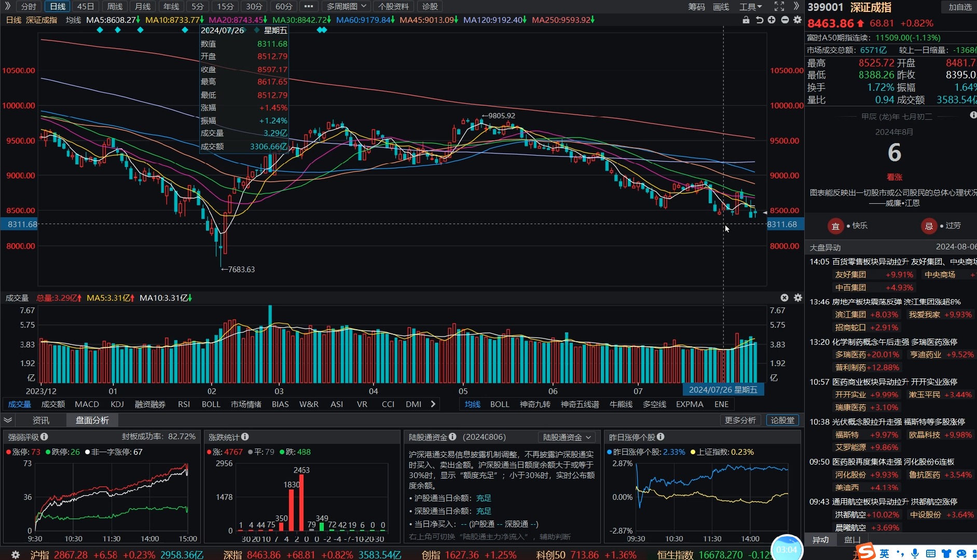The width and height of the screenshot is (977, 560).
Task: Switch to the 资讯 news tab
Action: pos(41,420)
